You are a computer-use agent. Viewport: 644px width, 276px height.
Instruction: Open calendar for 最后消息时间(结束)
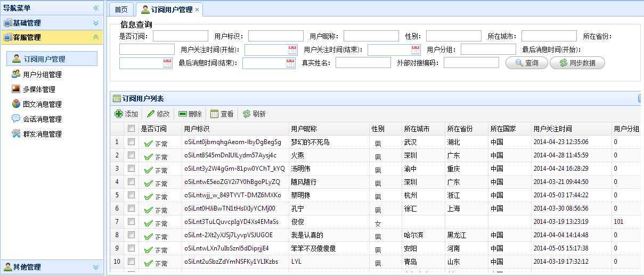coord(290,63)
